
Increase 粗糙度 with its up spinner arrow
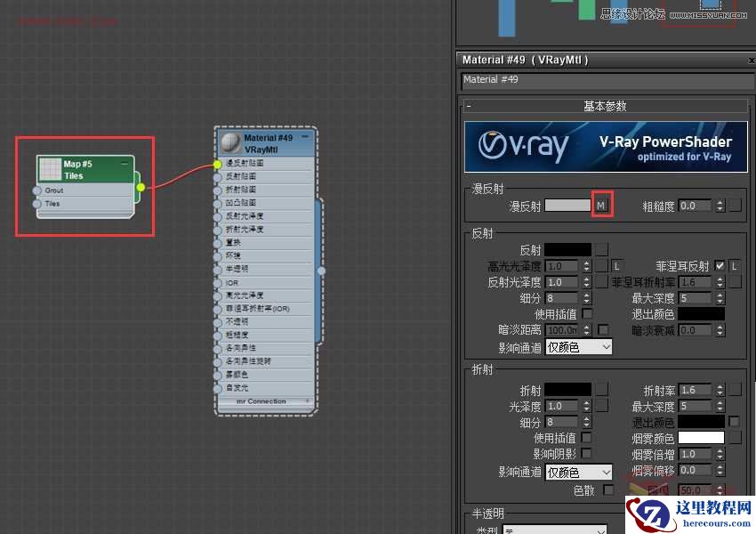(720, 199)
